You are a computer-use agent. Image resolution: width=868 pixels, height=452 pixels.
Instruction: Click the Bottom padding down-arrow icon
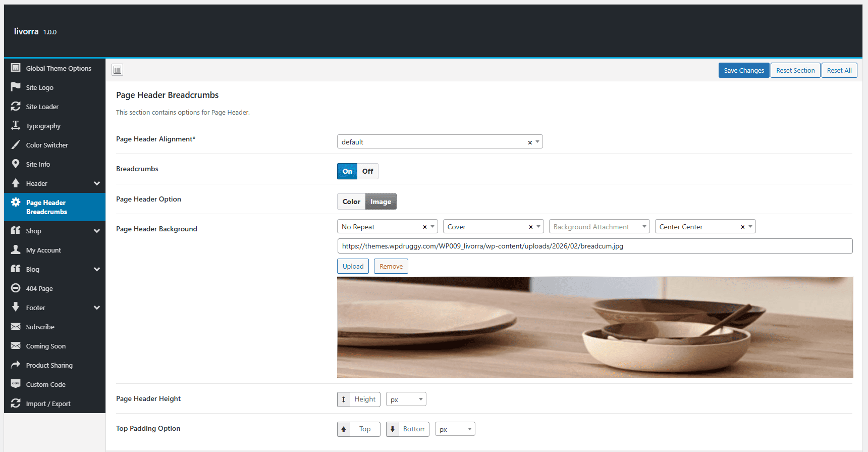coord(393,429)
